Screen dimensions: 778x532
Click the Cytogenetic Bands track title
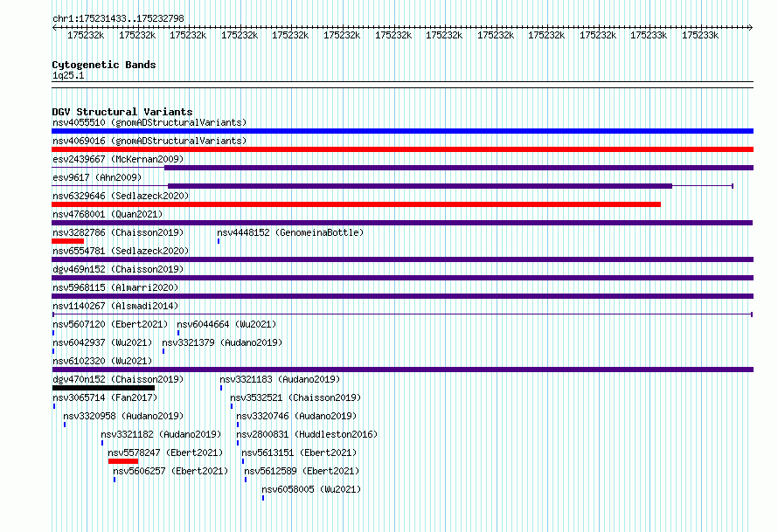[x=104, y=65]
